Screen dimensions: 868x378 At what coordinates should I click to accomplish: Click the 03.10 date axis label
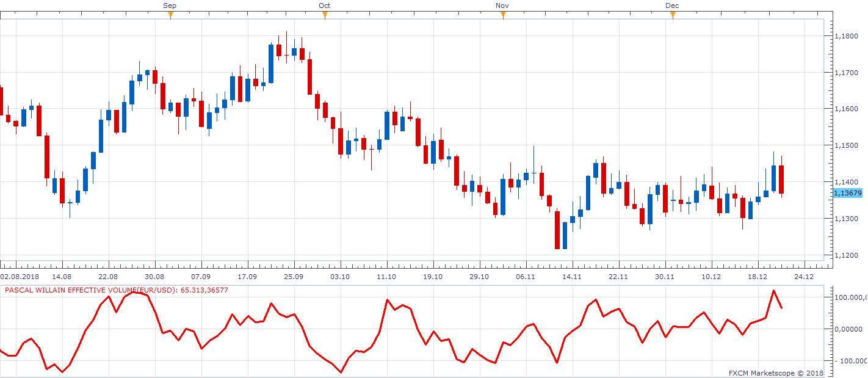click(x=340, y=277)
